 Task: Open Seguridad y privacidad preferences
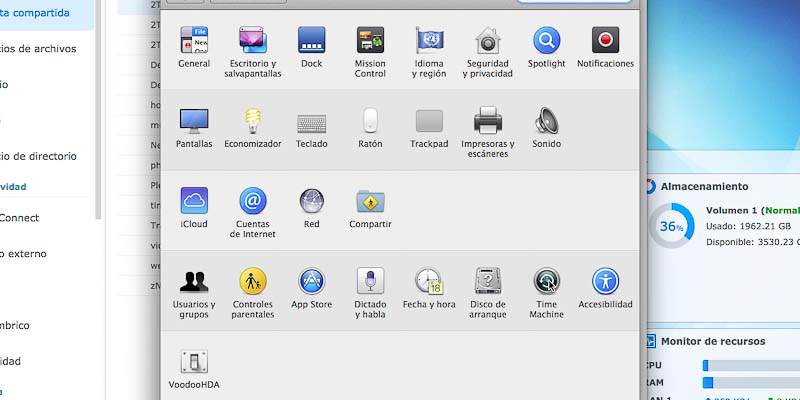[488, 52]
